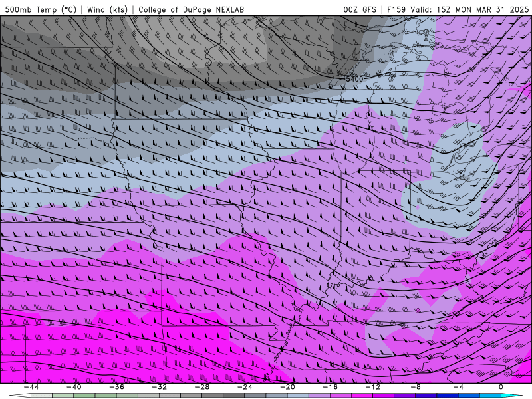Image resolution: width=532 pixels, height=399 pixels.
Task: Click the '-44' colorbar tick label
Action: point(31,387)
